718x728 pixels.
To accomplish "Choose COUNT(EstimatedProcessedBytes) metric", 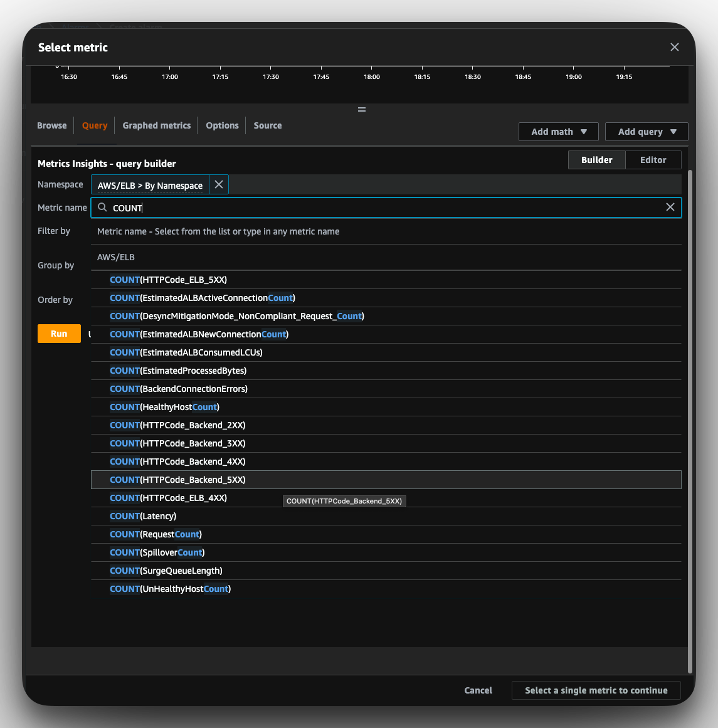I will [x=386, y=371].
